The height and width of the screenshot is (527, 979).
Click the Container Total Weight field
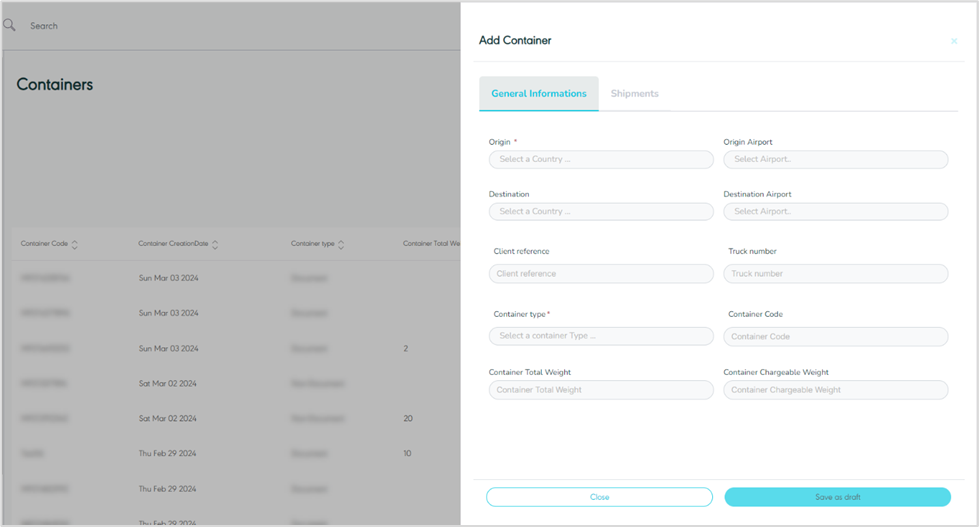[601, 390]
